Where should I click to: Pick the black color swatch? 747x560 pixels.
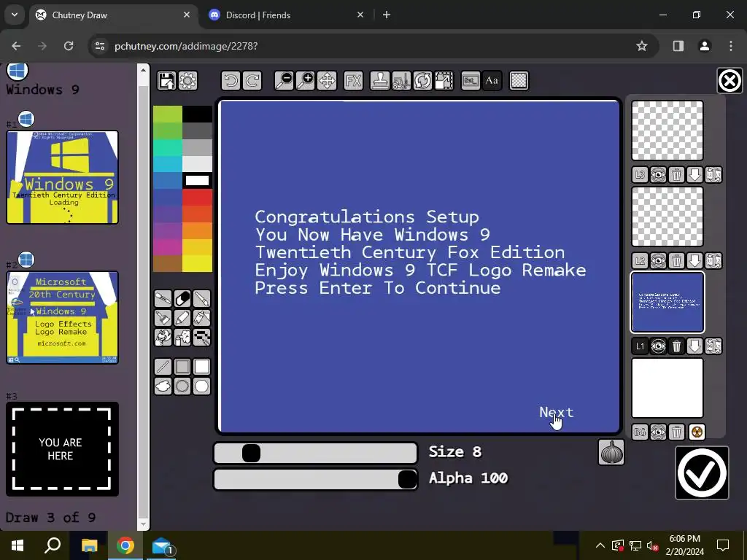[197, 114]
